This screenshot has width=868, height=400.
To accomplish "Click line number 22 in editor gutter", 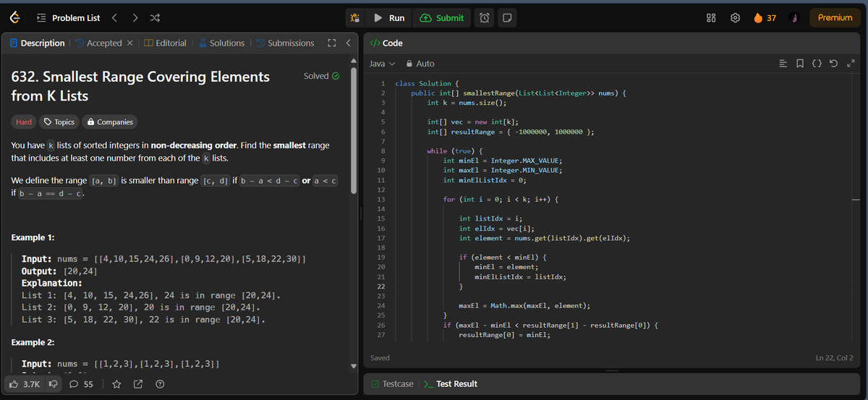I will coord(380,287).
